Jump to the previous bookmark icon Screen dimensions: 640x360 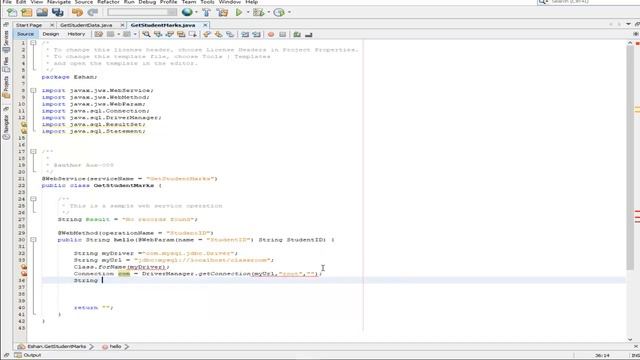pos(207,35)
